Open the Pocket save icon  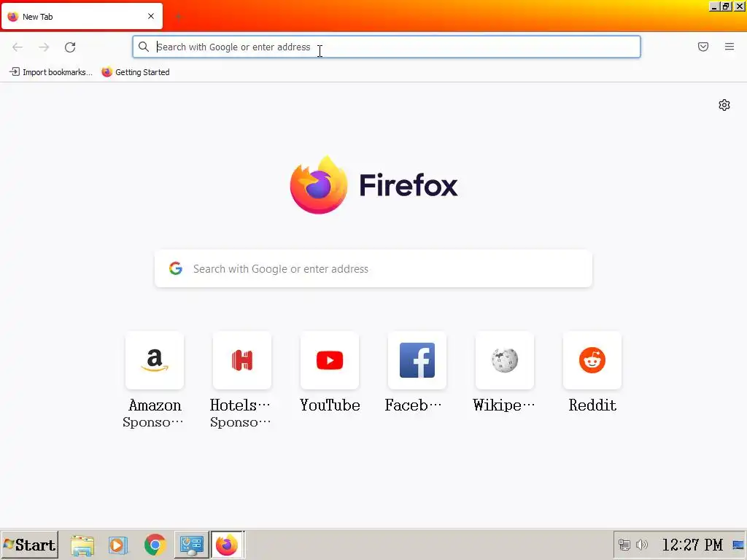pos(703,47)
